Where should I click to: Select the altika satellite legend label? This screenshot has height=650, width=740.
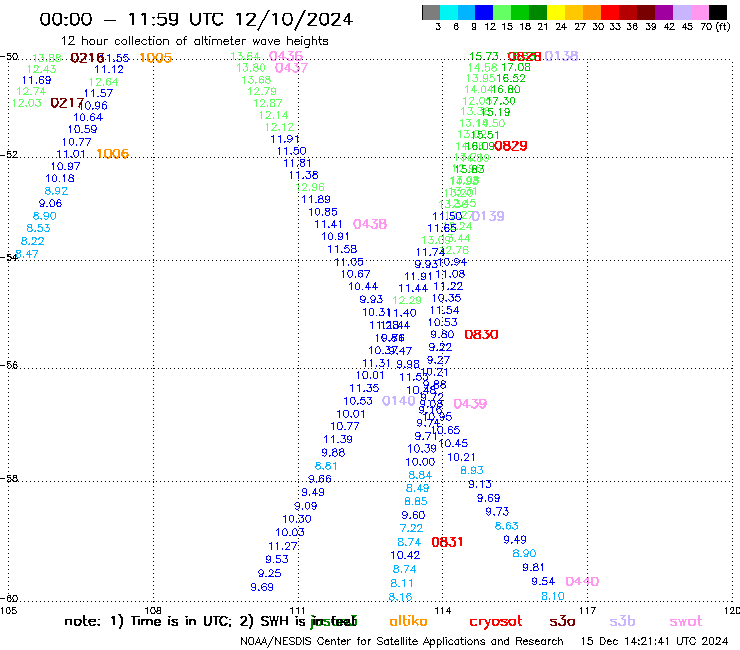(x=408, y=621)
